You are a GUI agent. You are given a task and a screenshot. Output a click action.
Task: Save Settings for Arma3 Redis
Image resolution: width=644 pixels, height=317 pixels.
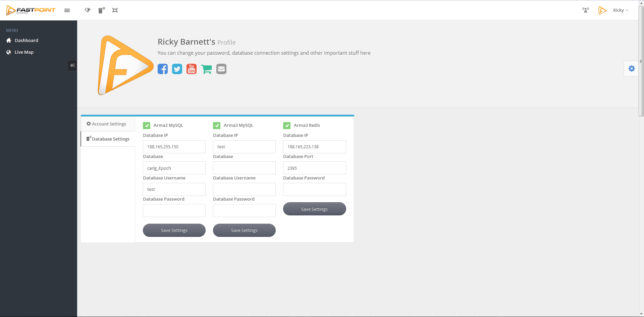coord(315,209)
